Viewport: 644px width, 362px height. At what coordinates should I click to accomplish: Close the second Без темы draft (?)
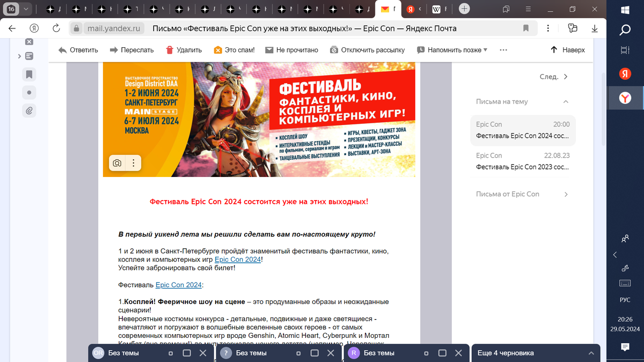[x=330, y=353]
